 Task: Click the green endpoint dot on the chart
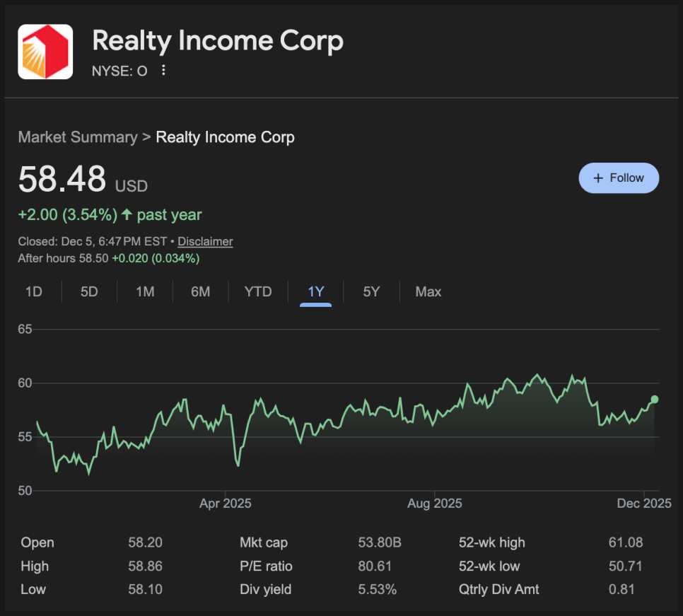655,400
